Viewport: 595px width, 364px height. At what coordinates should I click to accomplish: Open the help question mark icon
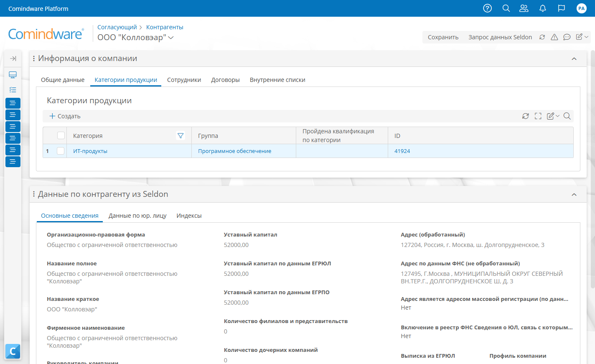(x=487, y=8)
